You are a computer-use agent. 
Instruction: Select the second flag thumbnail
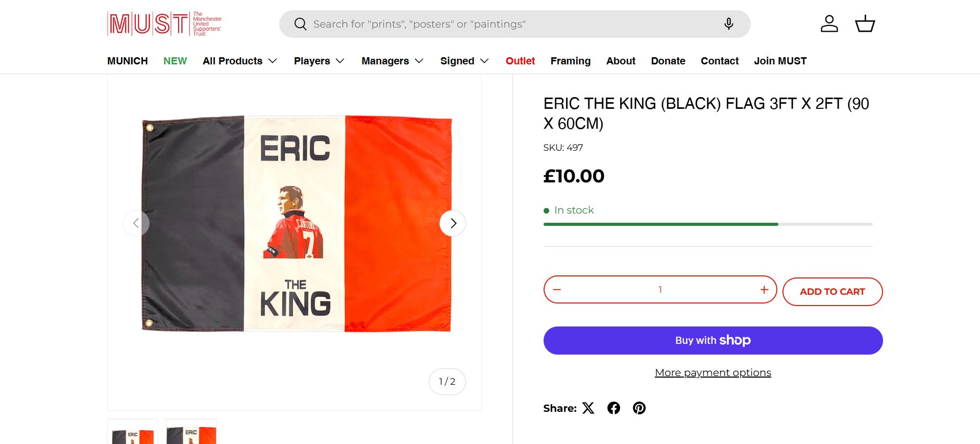191,432
